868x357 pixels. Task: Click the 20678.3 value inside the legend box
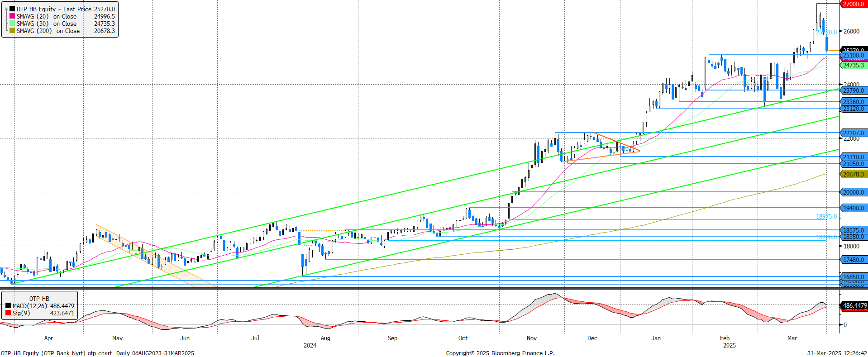tap(105, 31)
